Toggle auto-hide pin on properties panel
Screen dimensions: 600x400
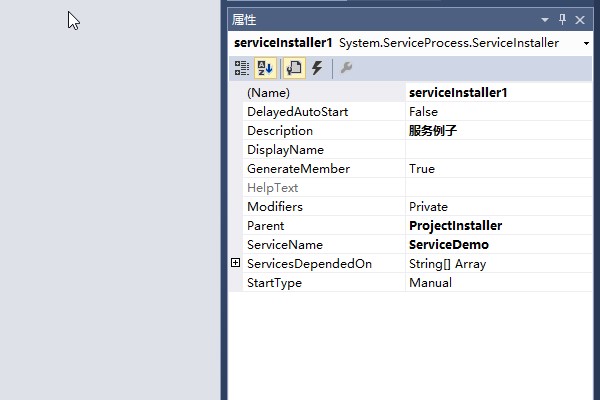(x=562, y=19)
